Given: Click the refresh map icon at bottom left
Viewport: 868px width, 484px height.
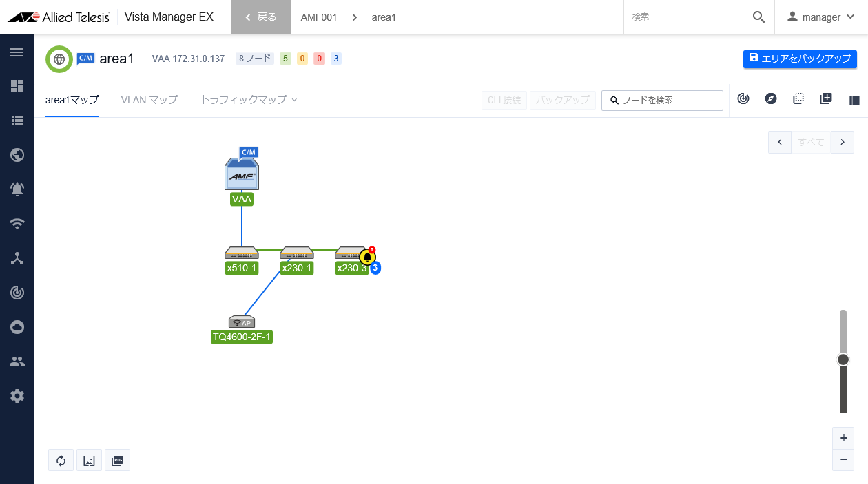Looking at the screenshot, I should (x=61, y=460).
